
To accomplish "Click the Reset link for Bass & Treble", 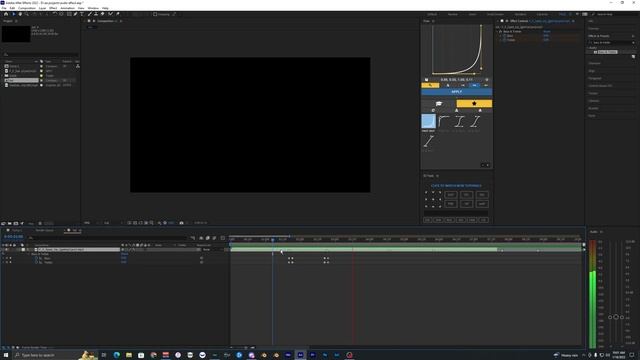I will 547,31.
